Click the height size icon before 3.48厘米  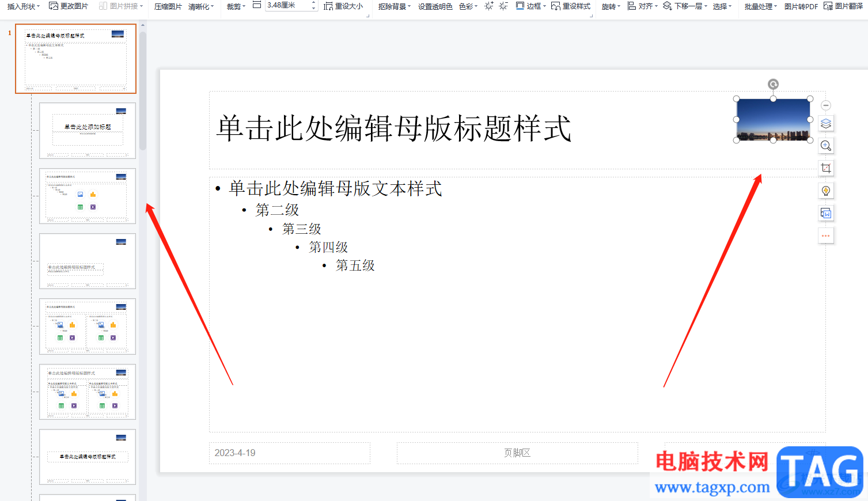257,5
